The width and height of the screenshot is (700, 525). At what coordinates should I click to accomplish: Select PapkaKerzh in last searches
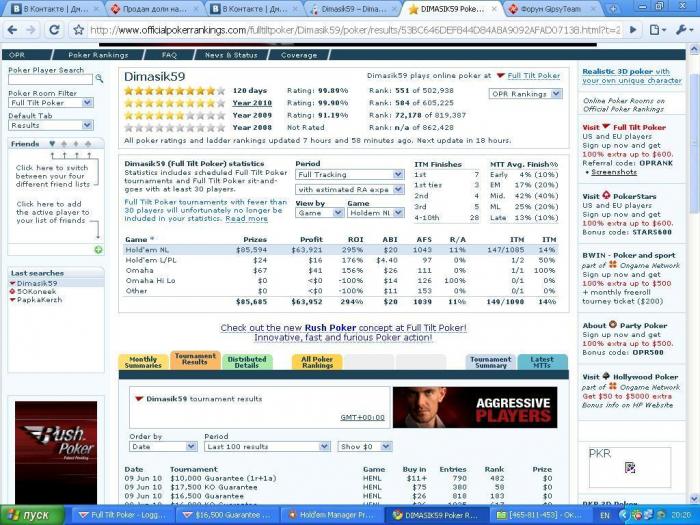39,300
